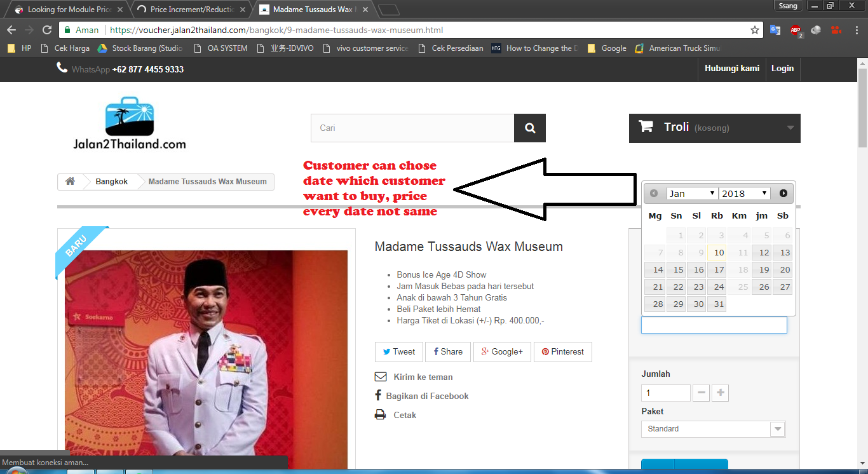Click the Jumlah quantity field
The image size is (868, 474).
coord(666,393)
